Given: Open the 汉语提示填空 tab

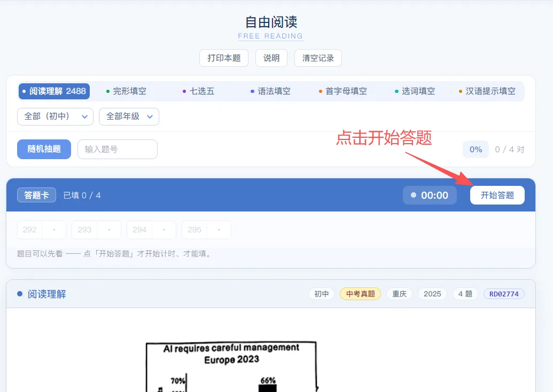Looking at the screenshot, I should 487,91.
